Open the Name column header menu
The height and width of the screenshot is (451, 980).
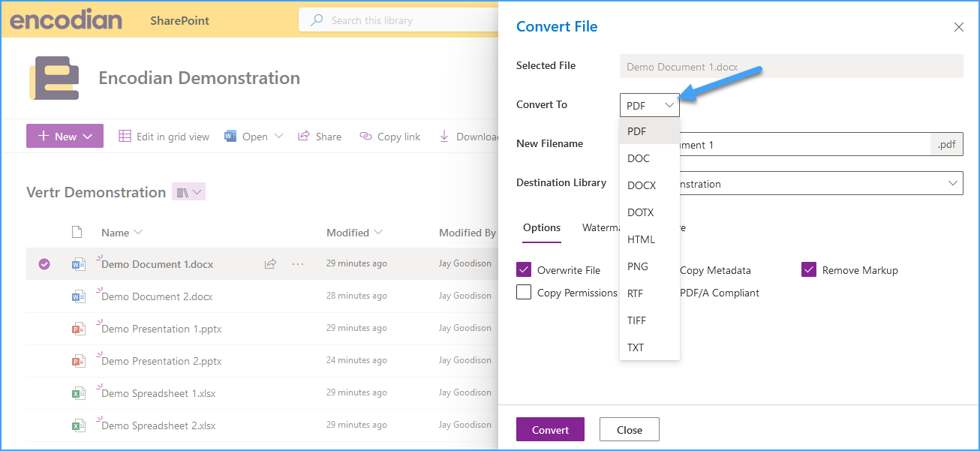pos(122,233)
